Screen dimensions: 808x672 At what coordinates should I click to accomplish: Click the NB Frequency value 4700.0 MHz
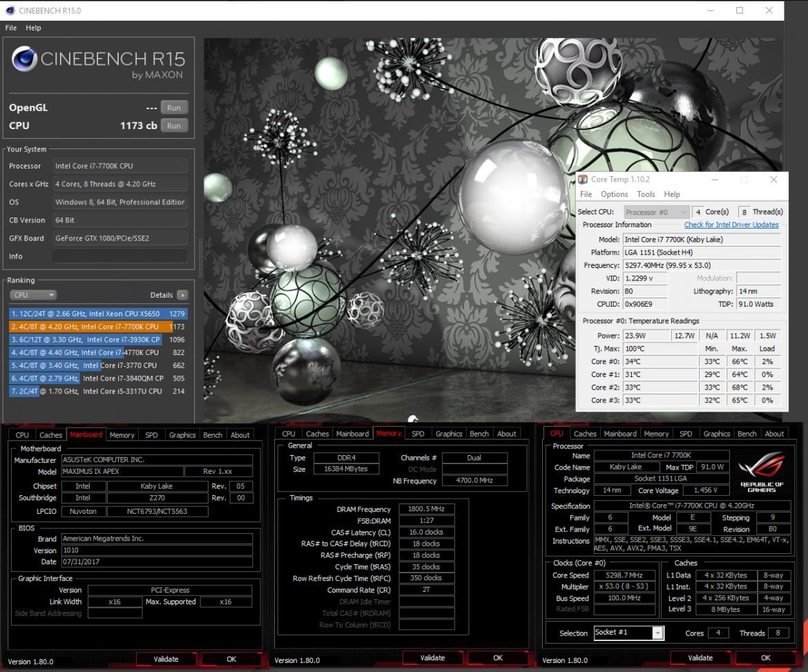474,480
